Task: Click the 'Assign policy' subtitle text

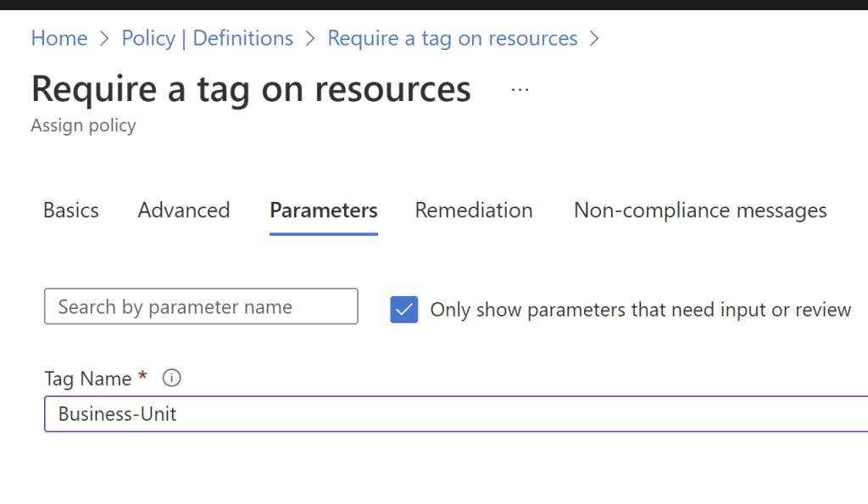Action: (83, 126)
